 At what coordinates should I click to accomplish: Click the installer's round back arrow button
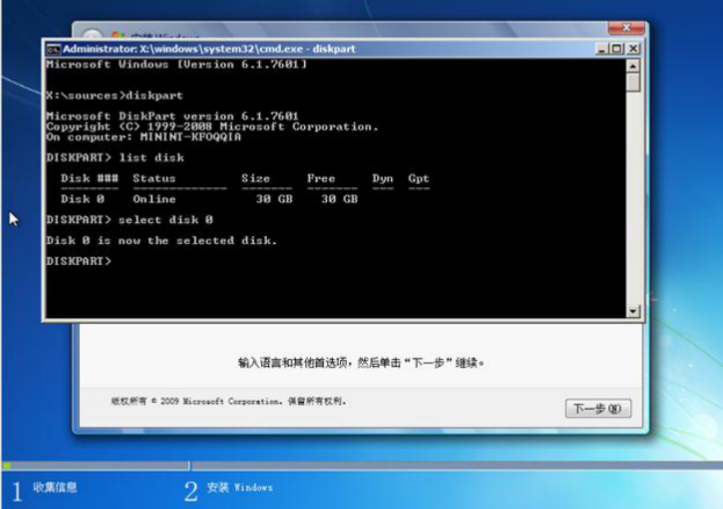point(91,36)
